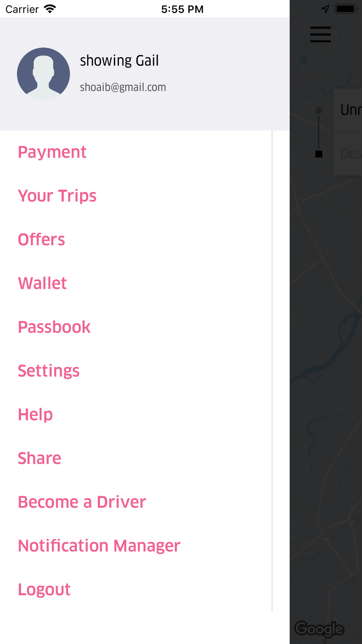This screenshot has width=362, height=644.
Task: View the Offers section
Action: click(x=41, y=240)
